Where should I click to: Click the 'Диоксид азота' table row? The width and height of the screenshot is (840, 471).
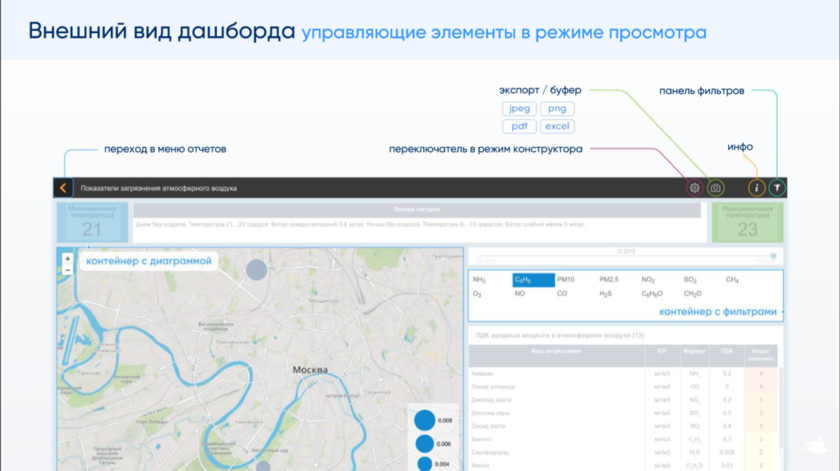[x=623, y=400]
